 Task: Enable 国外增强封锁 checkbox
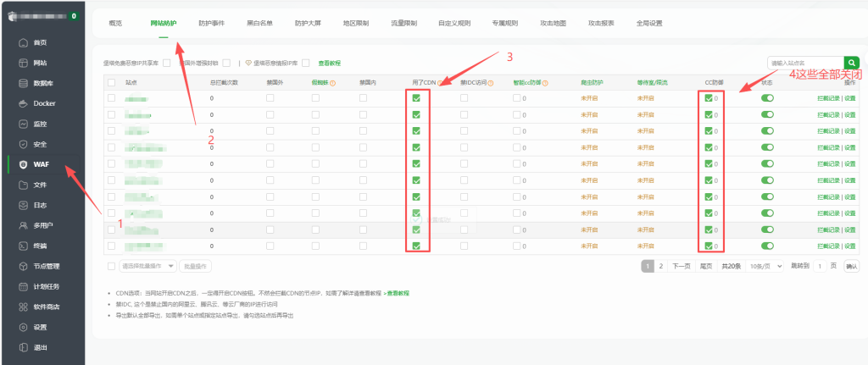click(x=226, y=63)
